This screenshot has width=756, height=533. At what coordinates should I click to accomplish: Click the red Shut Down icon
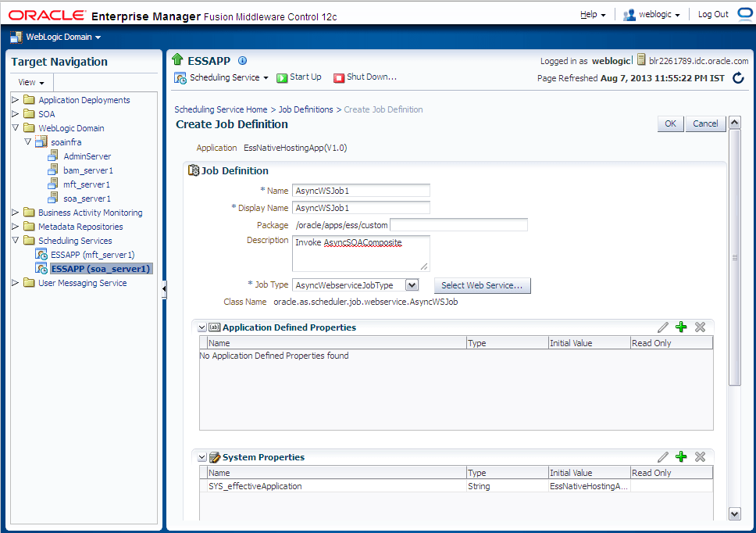pyautogui.click(x=339, y=77)
